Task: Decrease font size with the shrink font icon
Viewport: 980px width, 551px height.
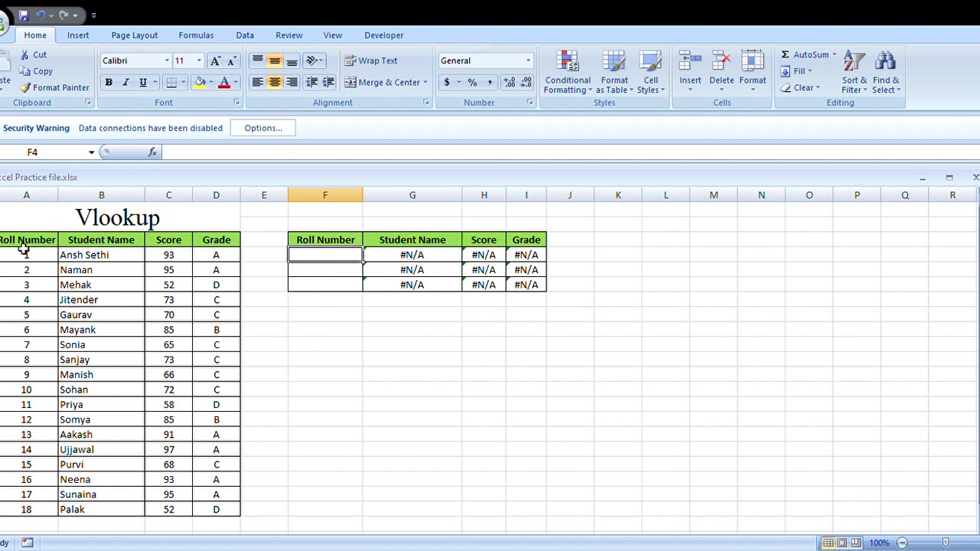Action: 233,60
